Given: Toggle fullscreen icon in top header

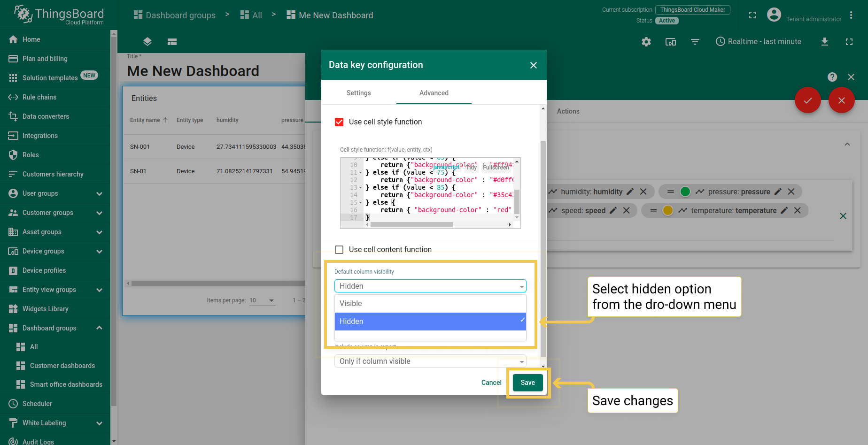Looking at the screenshot, I should point(752,15).
